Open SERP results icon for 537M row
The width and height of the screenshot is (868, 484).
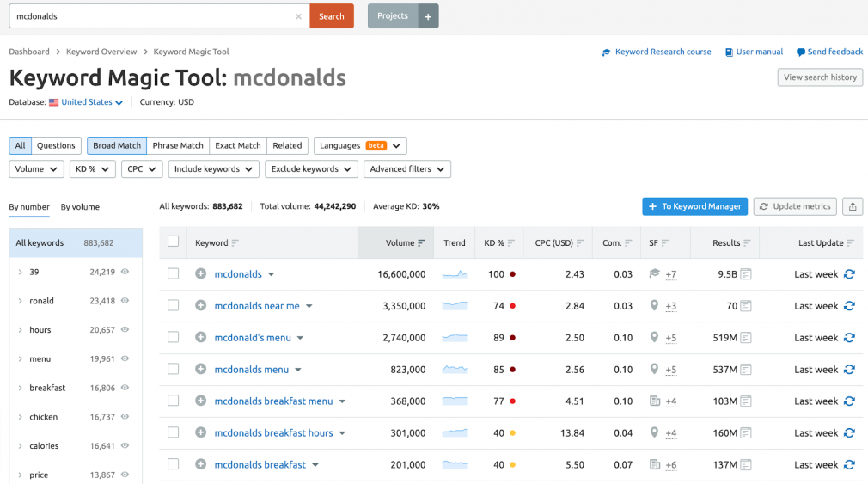(746, 370)
